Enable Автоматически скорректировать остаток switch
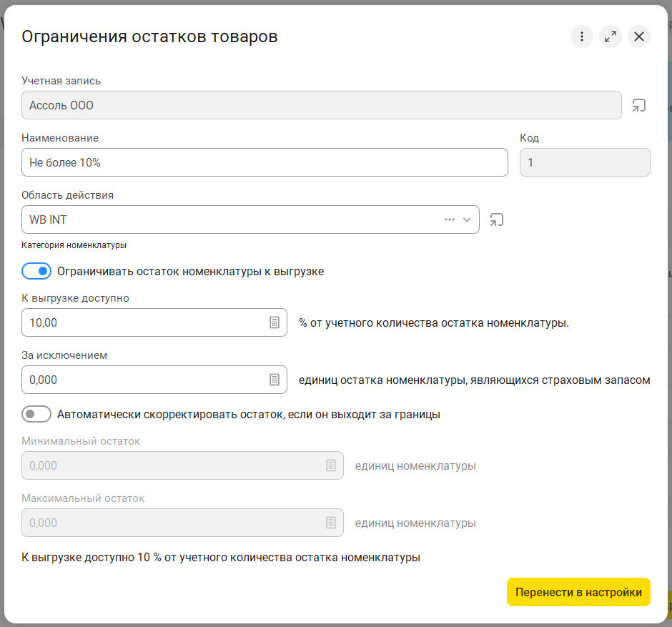 (x=36, y=415)
